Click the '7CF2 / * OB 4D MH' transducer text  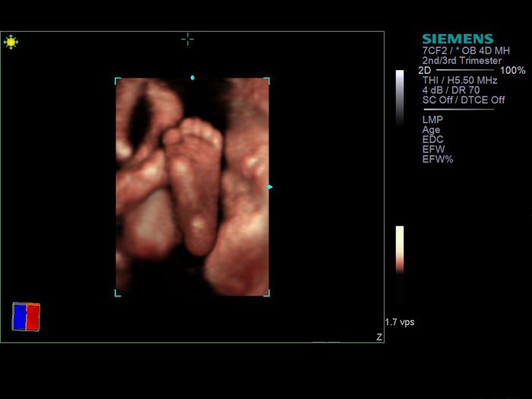click(x=466, y=51)
